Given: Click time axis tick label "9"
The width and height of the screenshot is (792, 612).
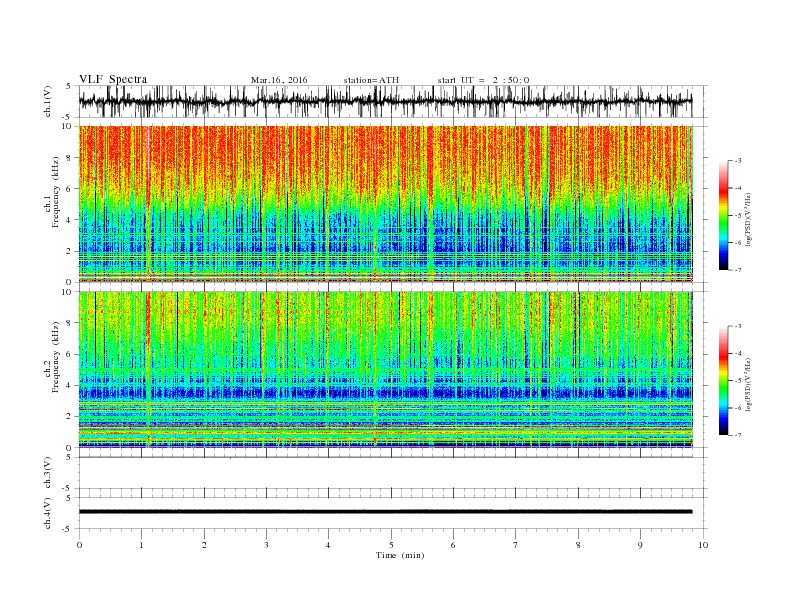Looking at the screenshot, I should [x=640, y=545].
